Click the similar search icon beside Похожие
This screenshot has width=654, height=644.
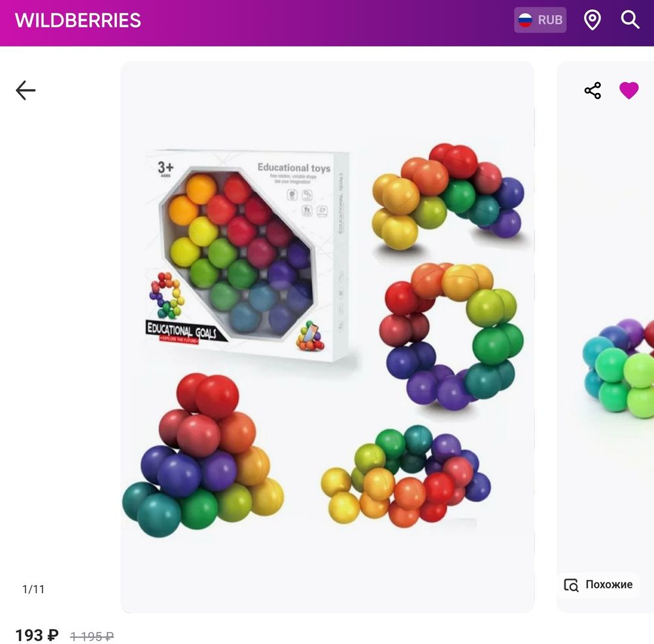pyautogui.click(x=571, y=585)
